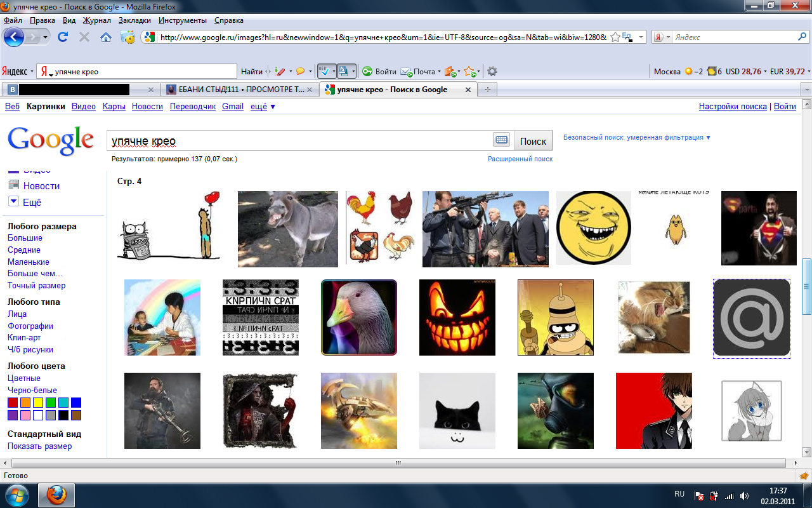Open the grey @ symbol thumbnail
The width and height of the screenshot is (812, 508).
pyautogui.click(x=752, y=317)
